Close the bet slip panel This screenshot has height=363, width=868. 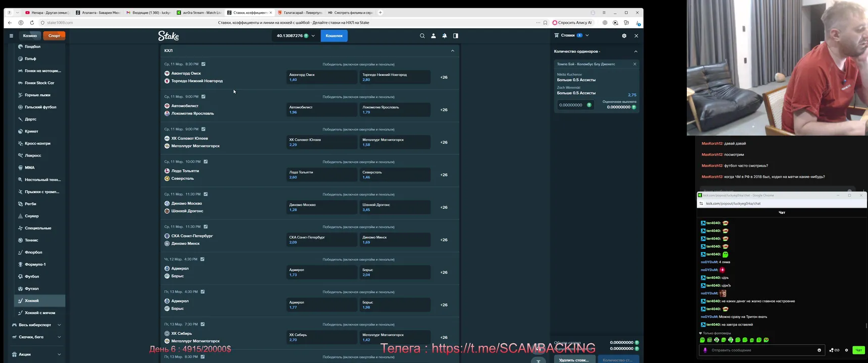[x=636, y=36]
